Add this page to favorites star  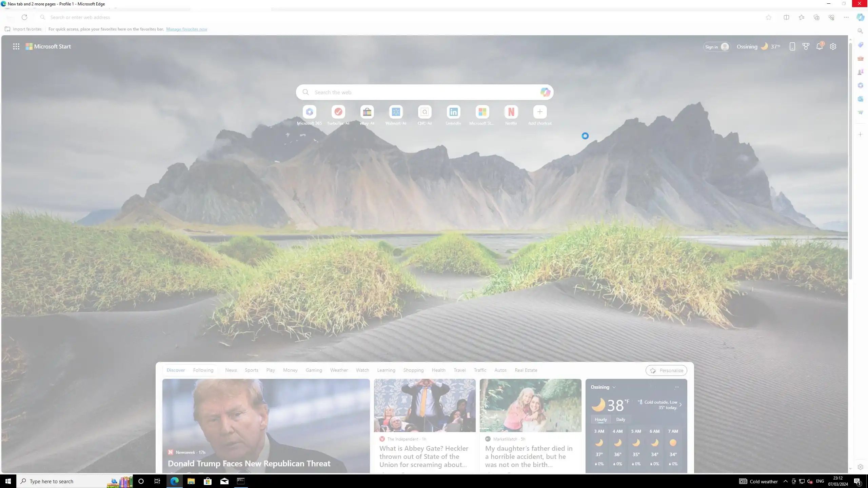[x=769, y=17]
